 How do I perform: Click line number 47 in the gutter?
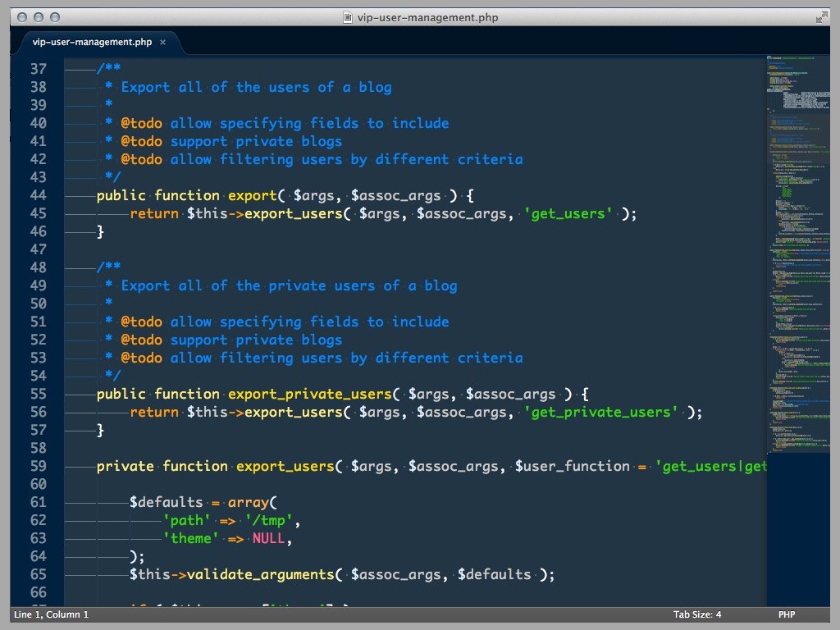point(38,249)
